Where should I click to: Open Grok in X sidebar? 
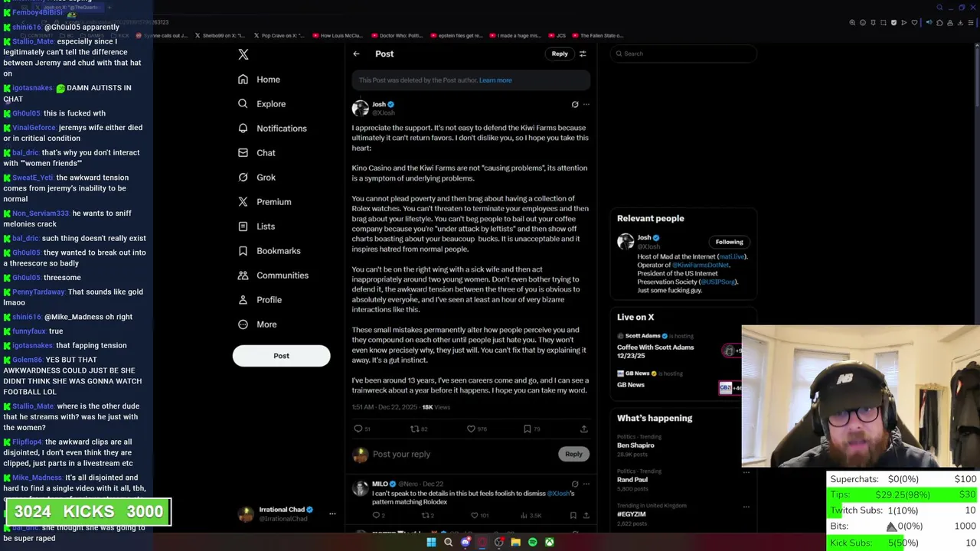click(256, 178)
